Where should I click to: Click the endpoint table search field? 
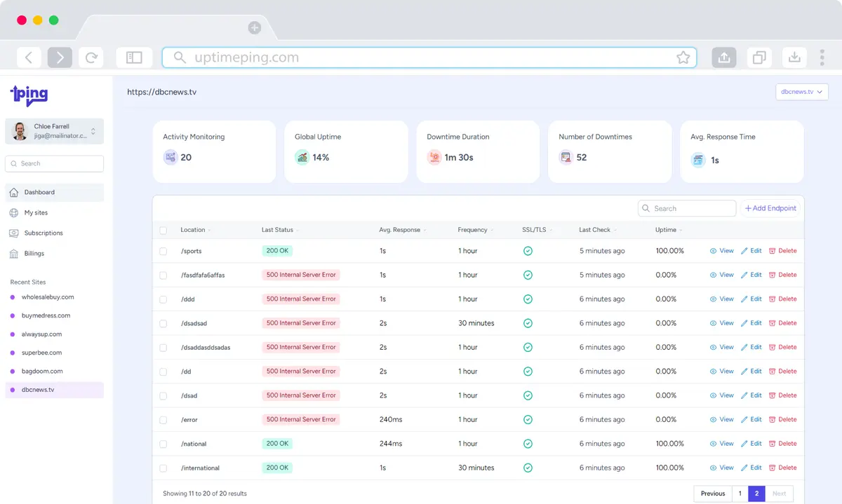point(688,208)
